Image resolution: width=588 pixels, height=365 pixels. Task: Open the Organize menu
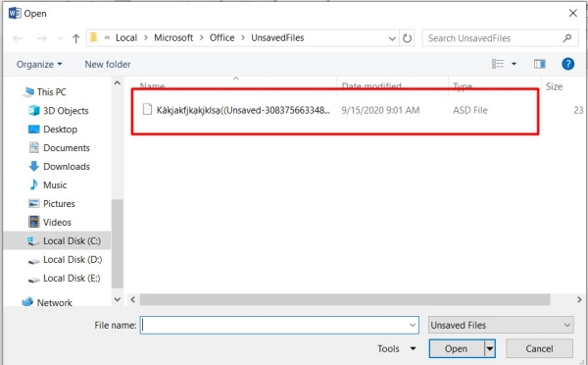pyautogui.click(x=39, y=64)
